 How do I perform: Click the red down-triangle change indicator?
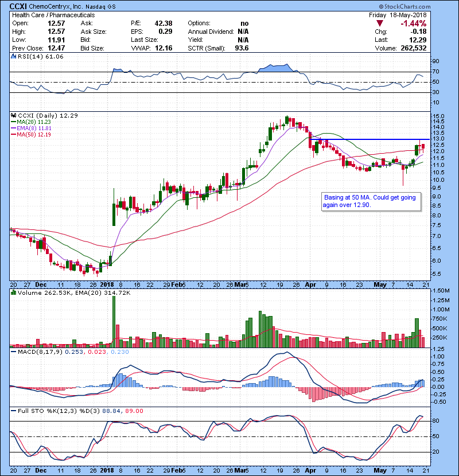tap(379, 24)
